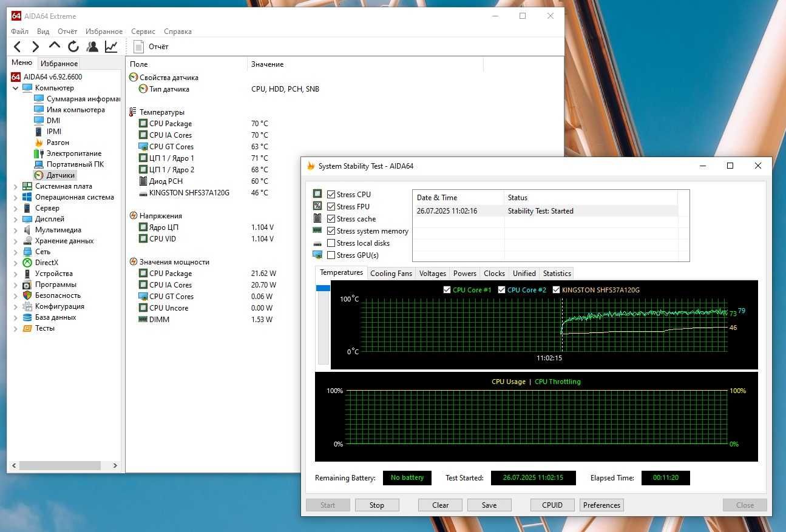Toggle the CPU Core #2 graph checkbox
The image size is (786, 532).
pos(502,290)
